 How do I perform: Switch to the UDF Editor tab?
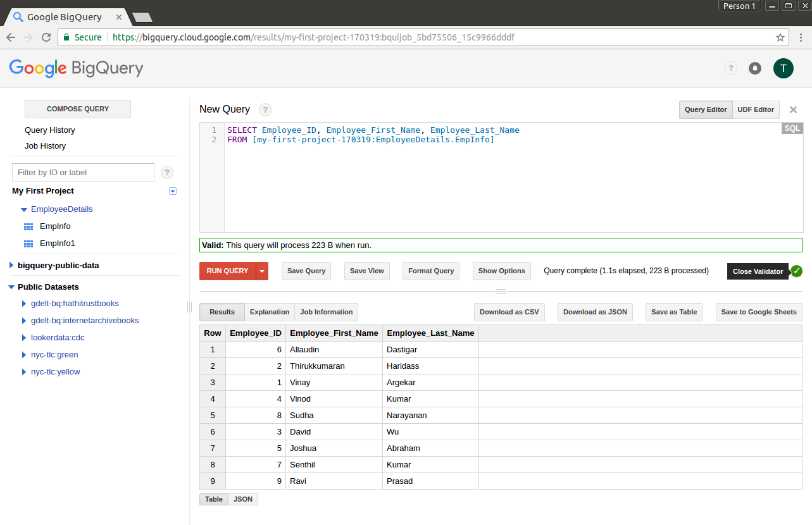coord(756,109)
